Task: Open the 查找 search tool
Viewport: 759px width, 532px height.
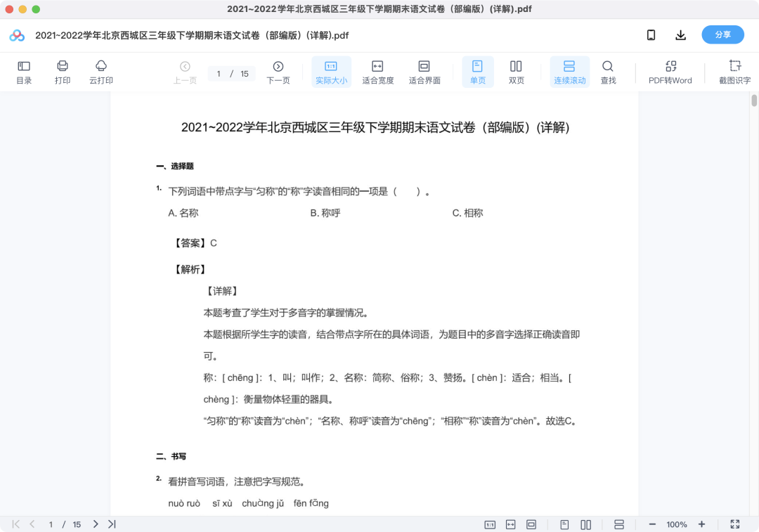Action: (608, 72)
